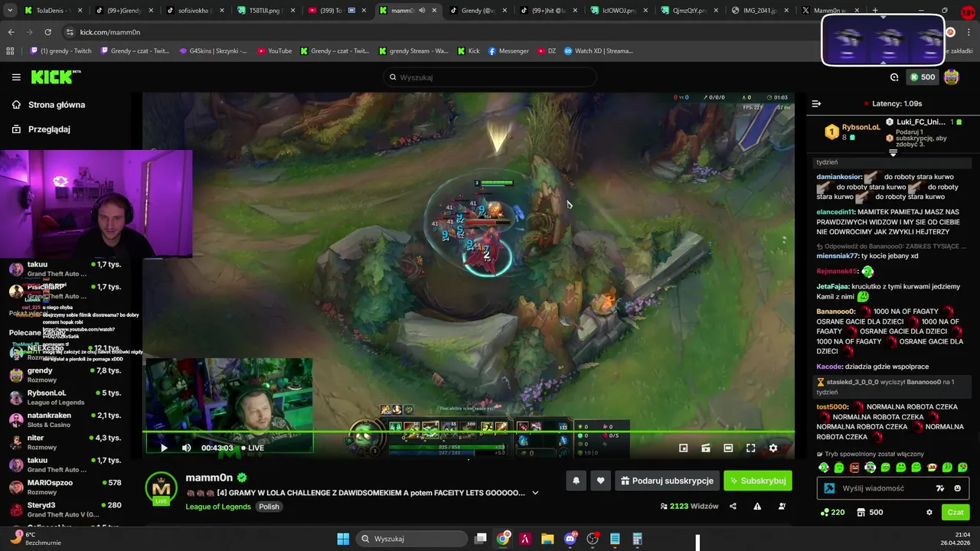The height and width of the screenshot is (551, 980).
Task: Click the icon left of KICKs balance
Action: pos(894,77)
